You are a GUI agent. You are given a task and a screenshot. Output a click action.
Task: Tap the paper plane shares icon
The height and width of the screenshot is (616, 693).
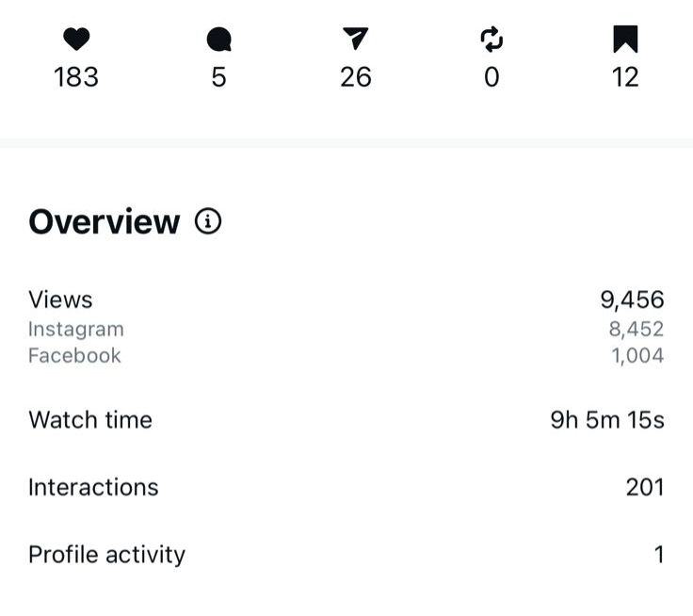tap(355, 39)
